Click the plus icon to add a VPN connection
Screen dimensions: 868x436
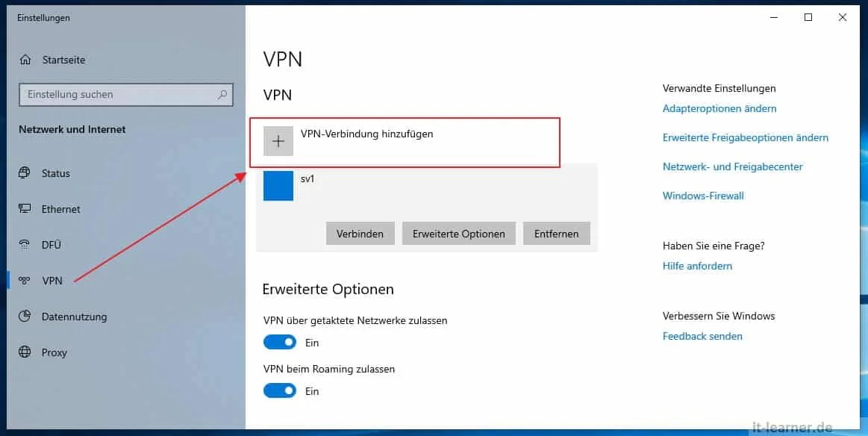(278, 140)
